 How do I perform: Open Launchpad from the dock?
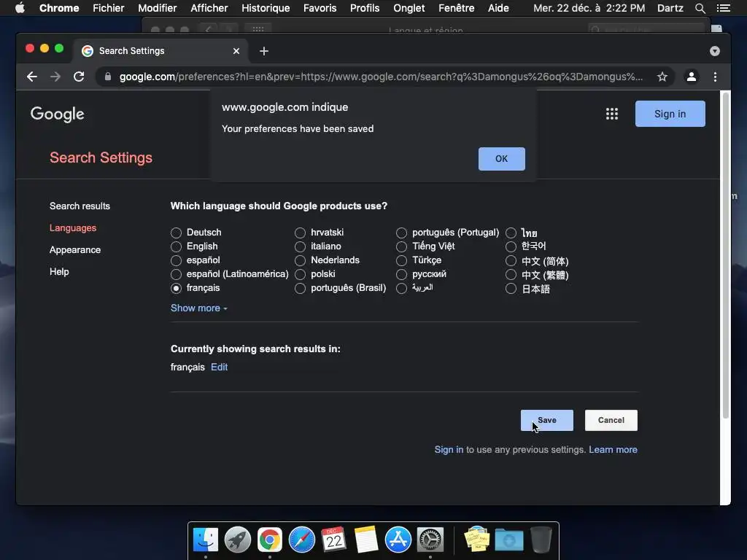pyautogui.click(x=238, y=540)
